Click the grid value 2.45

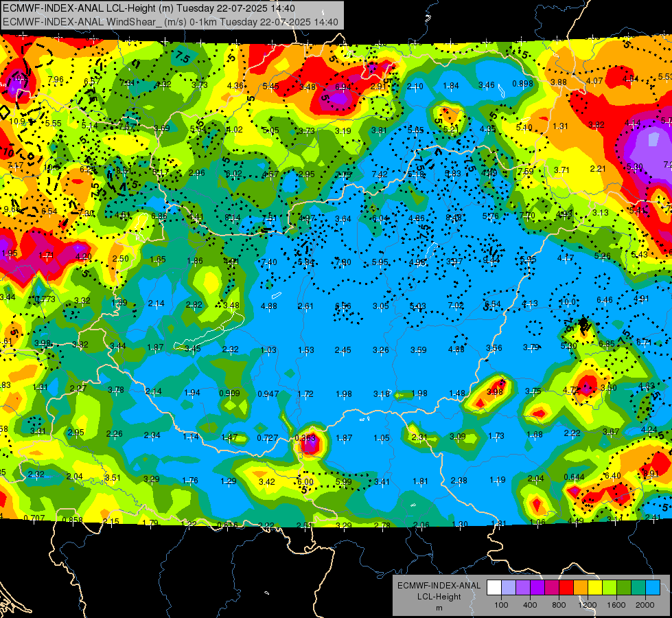[343, 350]
